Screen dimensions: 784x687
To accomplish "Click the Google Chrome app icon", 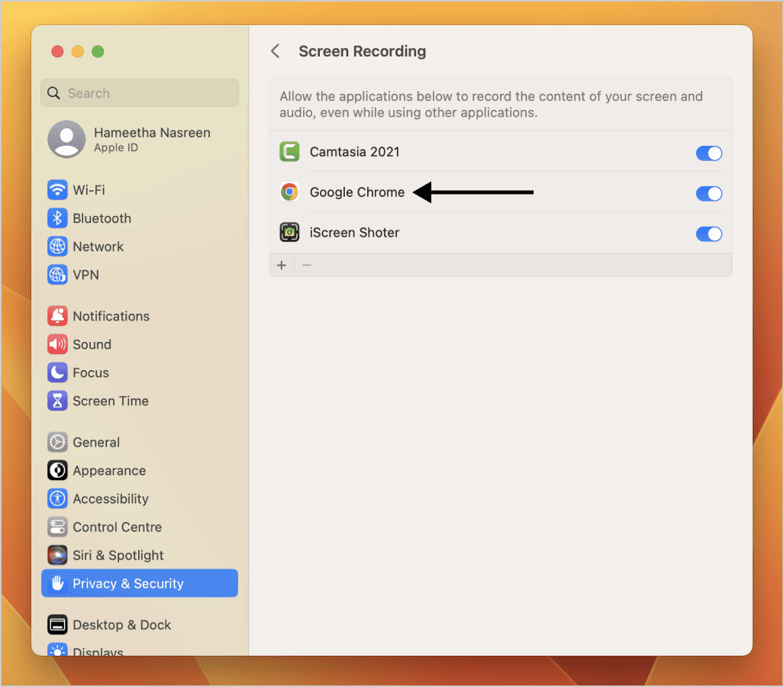I will (289, 192).
